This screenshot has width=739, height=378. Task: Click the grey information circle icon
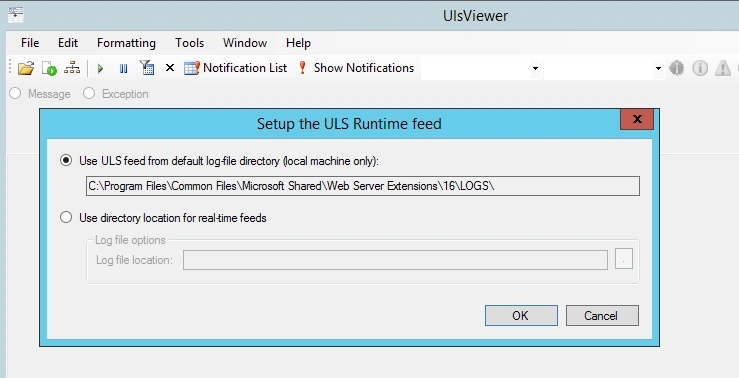pyautogui.click(x=700, y=68)
